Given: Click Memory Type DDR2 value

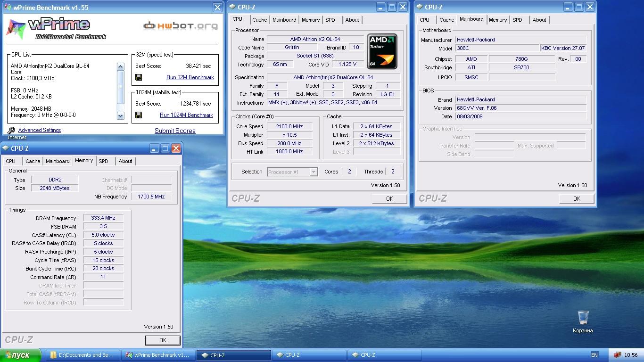Looking at the screenshot, I should coord(55,180).
